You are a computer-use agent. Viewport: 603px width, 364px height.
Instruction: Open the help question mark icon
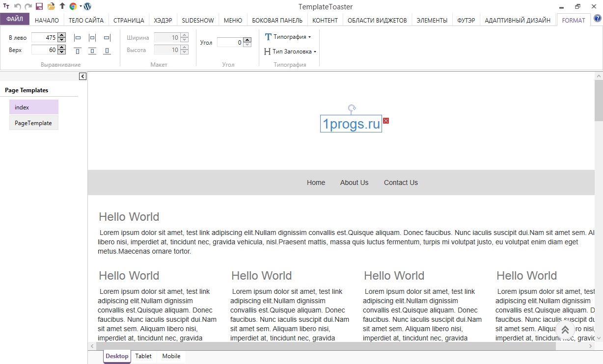[597, 19]
